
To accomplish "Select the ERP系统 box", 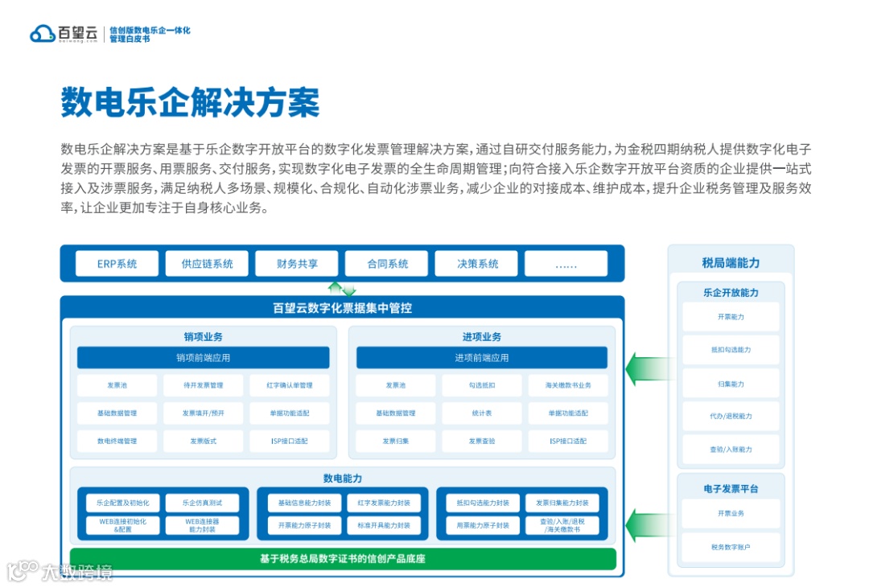I will point(117,264).
